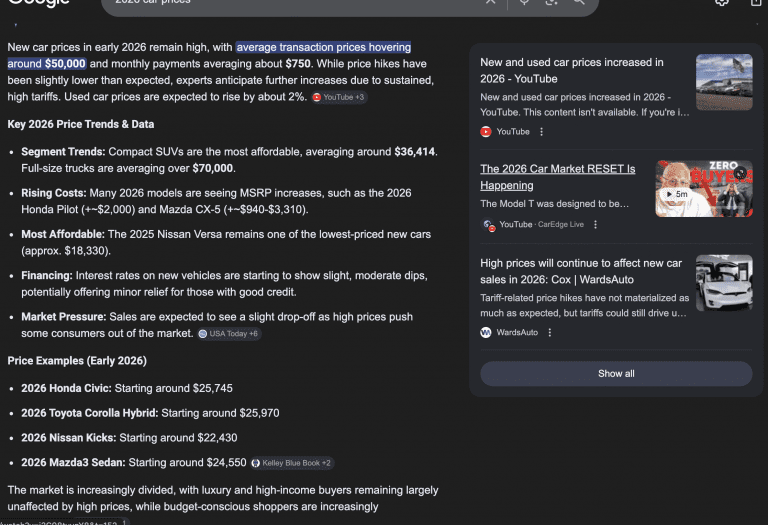Expand the 'YouTube +3' sources chip

(x=339, y=97)
